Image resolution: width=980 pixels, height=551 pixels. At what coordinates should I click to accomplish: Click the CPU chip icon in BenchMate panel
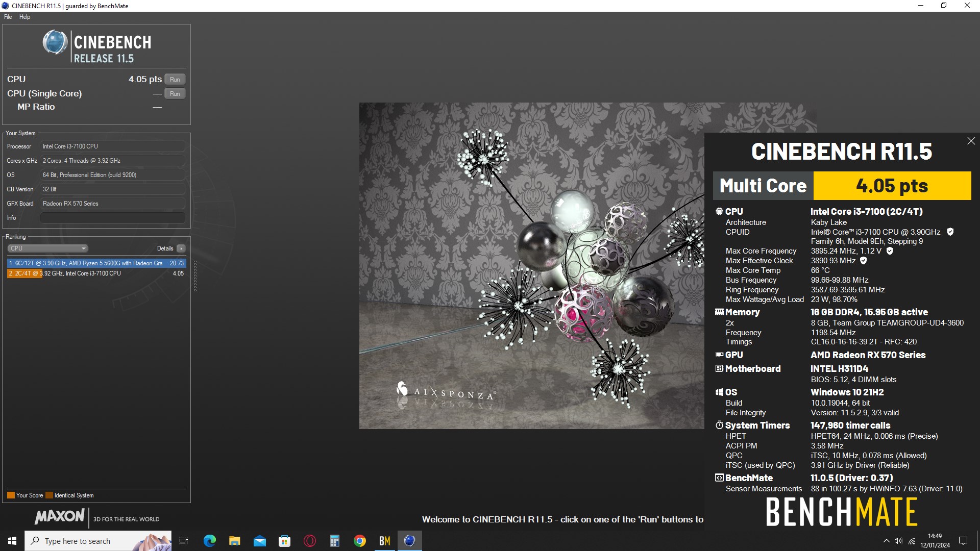point(719,211)
